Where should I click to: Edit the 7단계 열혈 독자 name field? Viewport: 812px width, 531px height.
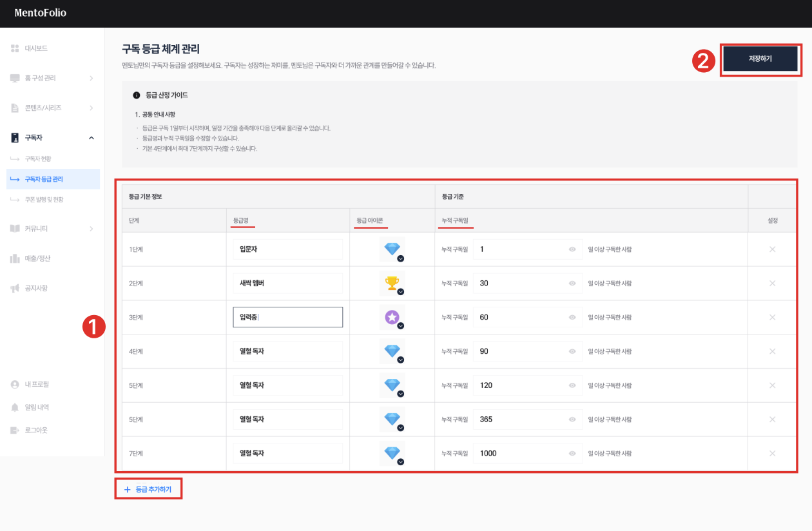click(287, 453)
